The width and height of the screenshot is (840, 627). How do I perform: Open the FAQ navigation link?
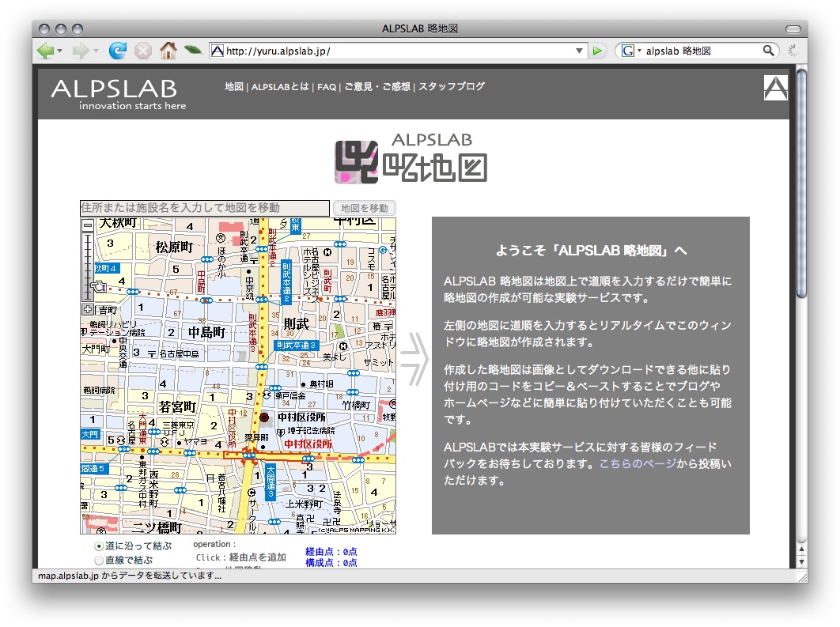click(327, 87)
